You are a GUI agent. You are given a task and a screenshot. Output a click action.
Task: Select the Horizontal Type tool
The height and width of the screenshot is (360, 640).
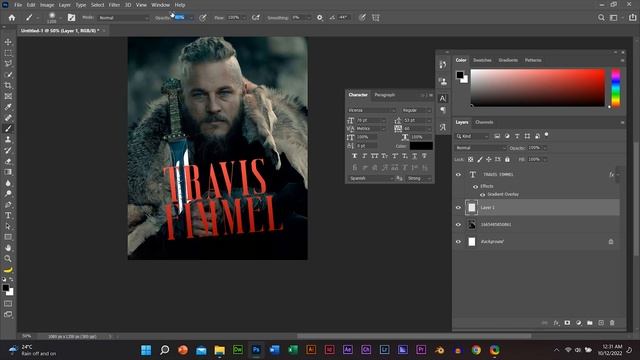(8, 215)
